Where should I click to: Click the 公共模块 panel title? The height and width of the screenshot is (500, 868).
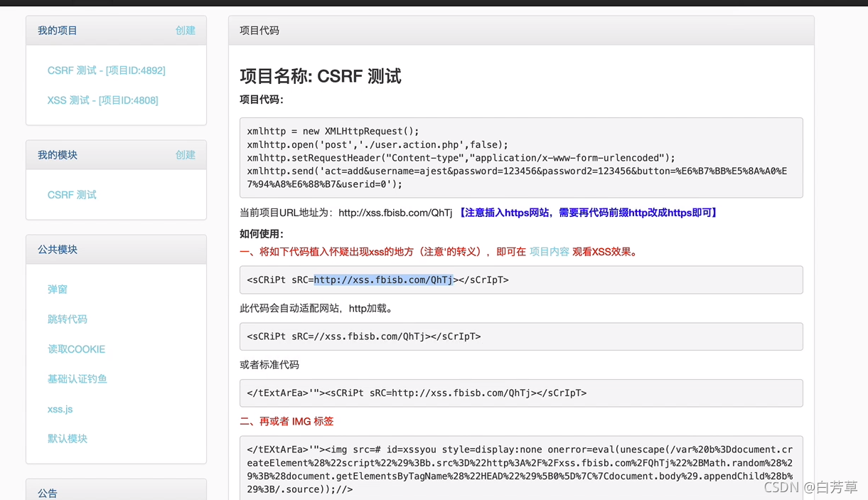58,250
